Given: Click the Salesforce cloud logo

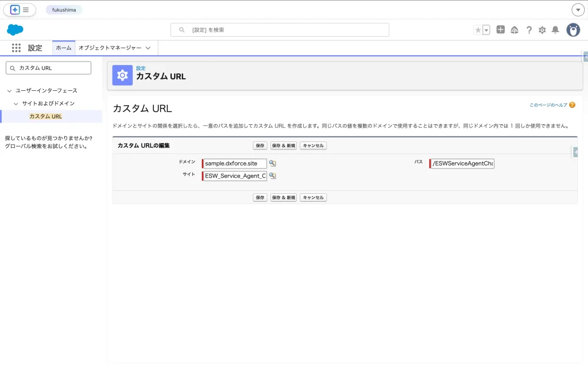Looking at the screenshot, I should point(15,30).
